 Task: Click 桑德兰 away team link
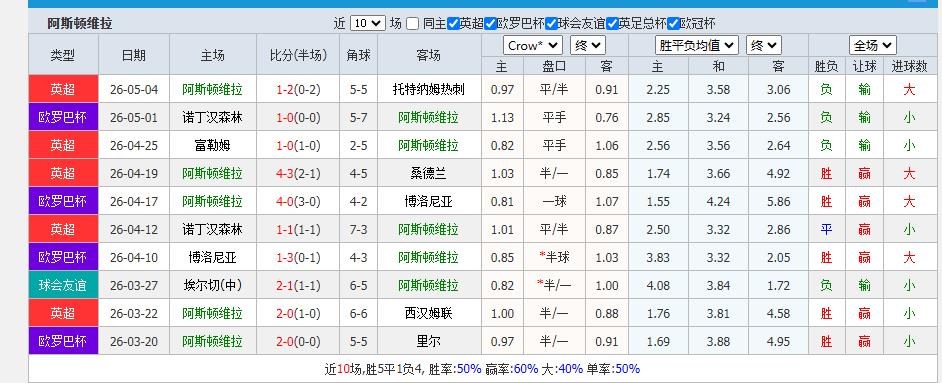pos(428,173)
